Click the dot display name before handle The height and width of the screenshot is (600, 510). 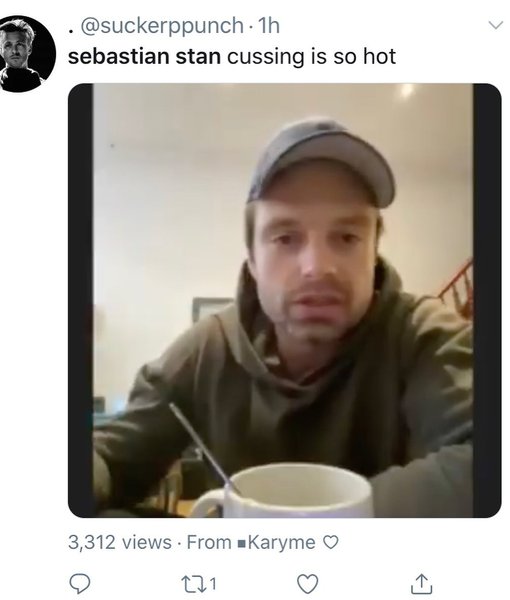tap(70, 31)
